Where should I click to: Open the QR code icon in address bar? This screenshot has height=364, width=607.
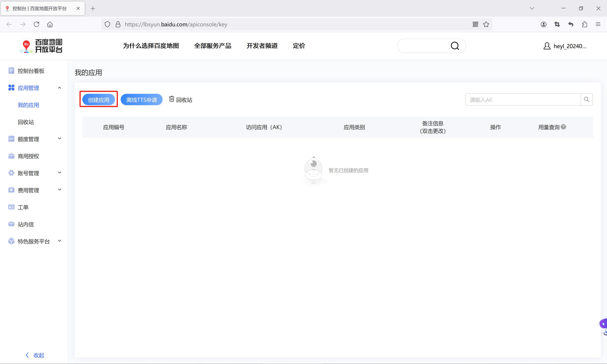[475, 24]
